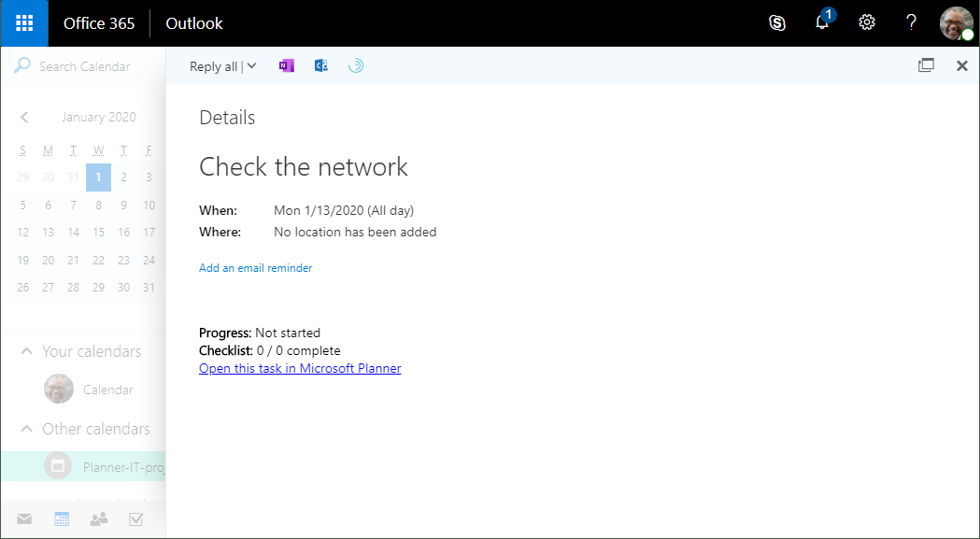
Task: Click the No location has been added text
Action: 355,232
